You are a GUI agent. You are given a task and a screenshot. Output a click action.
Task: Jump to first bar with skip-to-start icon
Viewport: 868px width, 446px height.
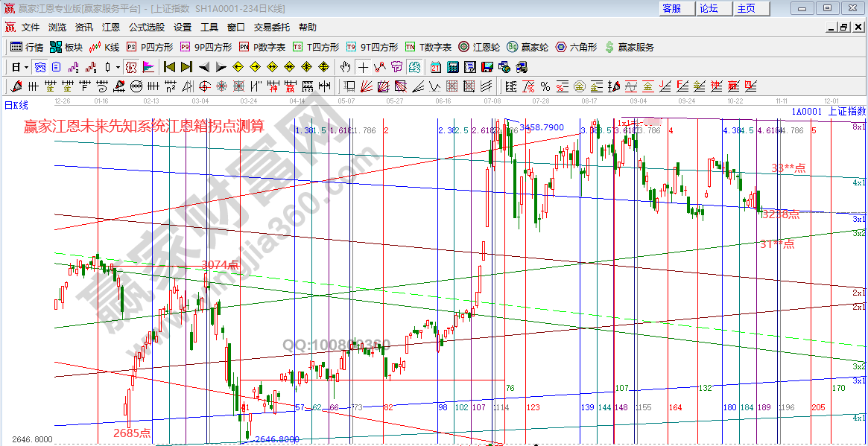[169, 67]
